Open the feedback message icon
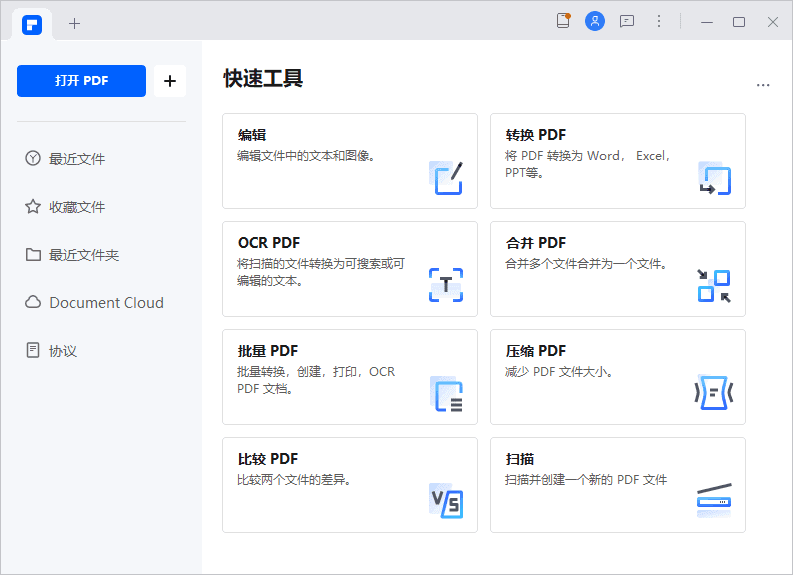Screen dimensions: 793x575 click(627, 21)
